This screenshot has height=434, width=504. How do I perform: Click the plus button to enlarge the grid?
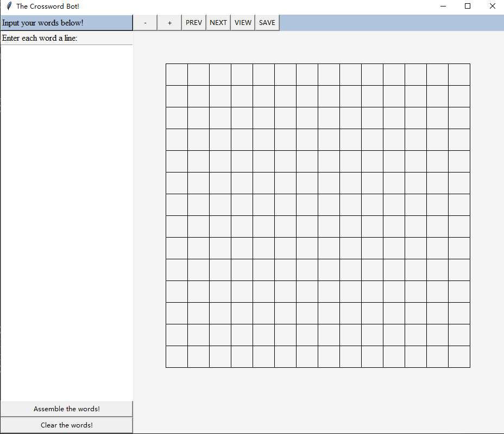pos(169,22)
